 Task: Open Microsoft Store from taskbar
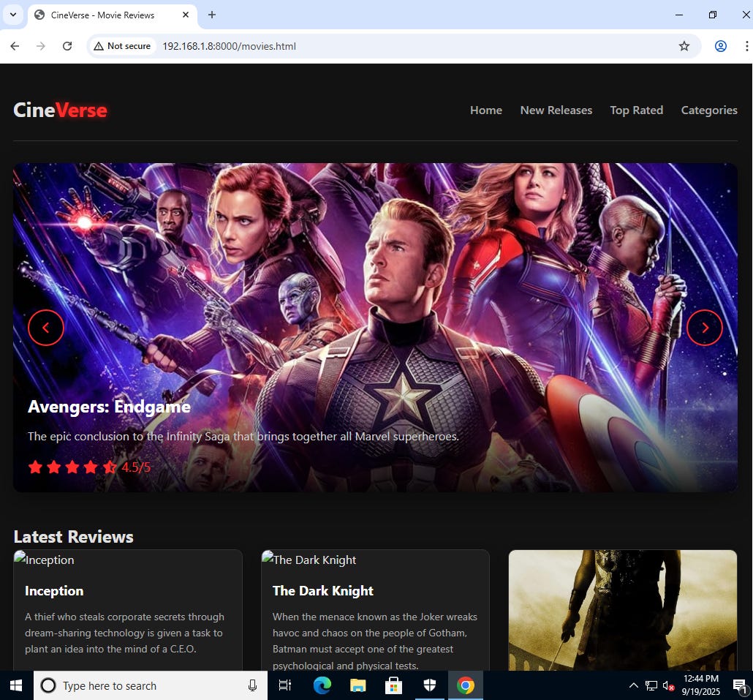393,685
